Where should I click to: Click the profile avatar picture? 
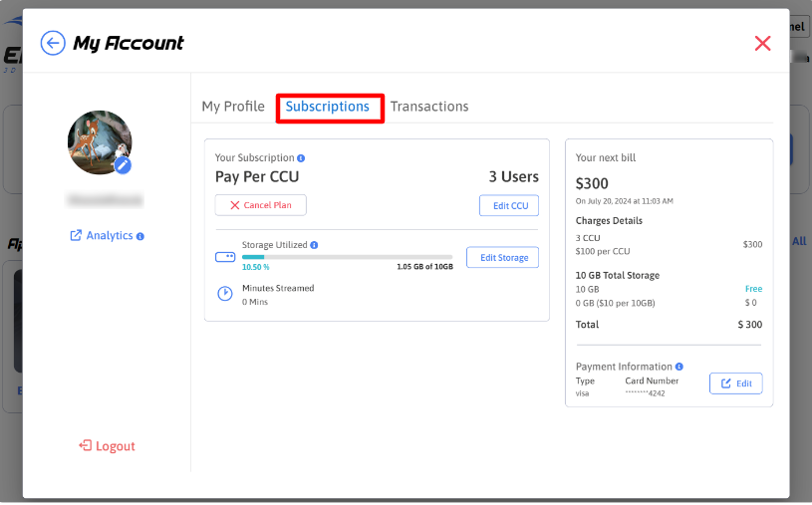(98, 141)
